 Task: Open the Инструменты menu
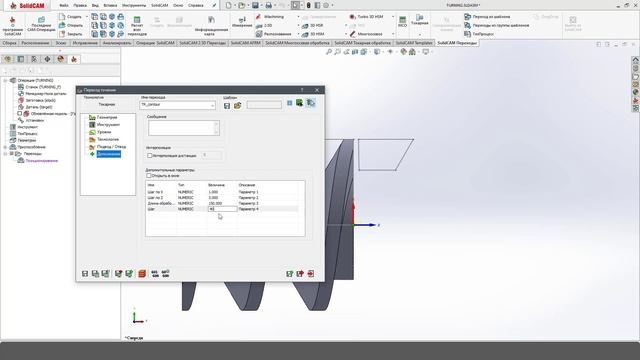pos(134,5)
